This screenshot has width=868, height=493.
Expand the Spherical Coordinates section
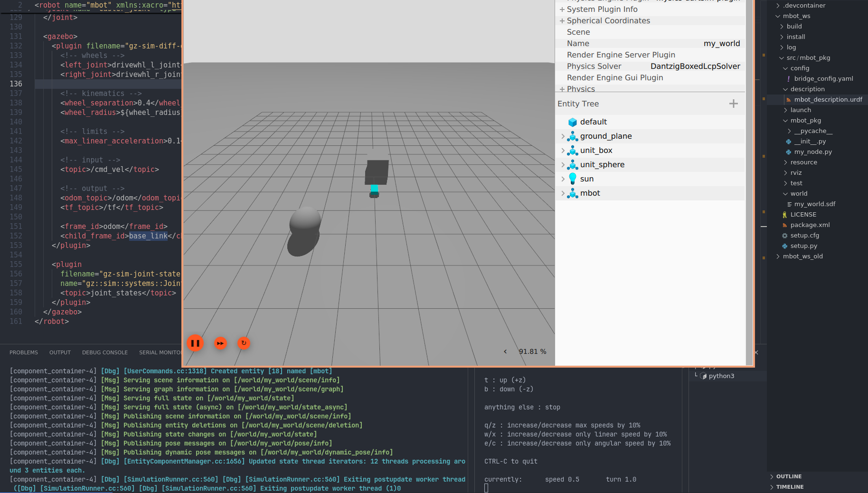pos(562,21)
